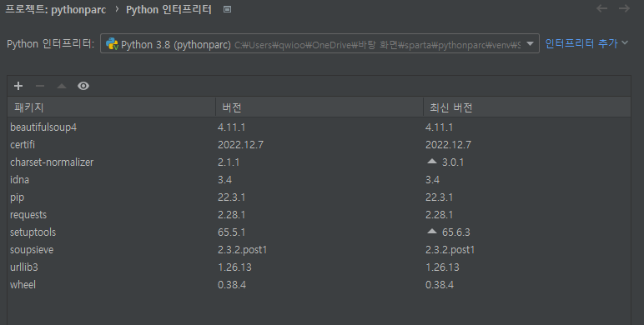Select the charset-normalizer package row
The width and height of the screenshot is (644, 325).
click(x=319, y=162)
